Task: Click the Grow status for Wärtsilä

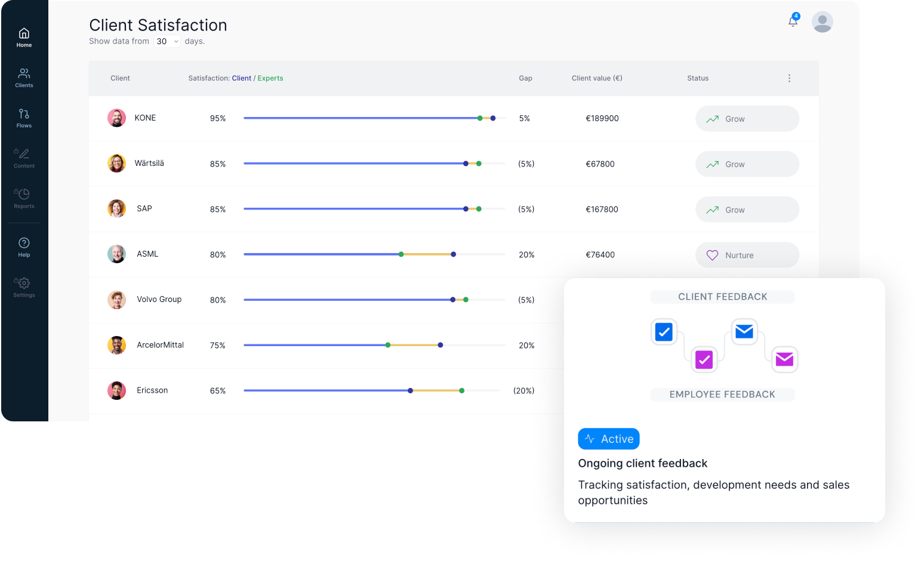Action: tap(747, 164)
